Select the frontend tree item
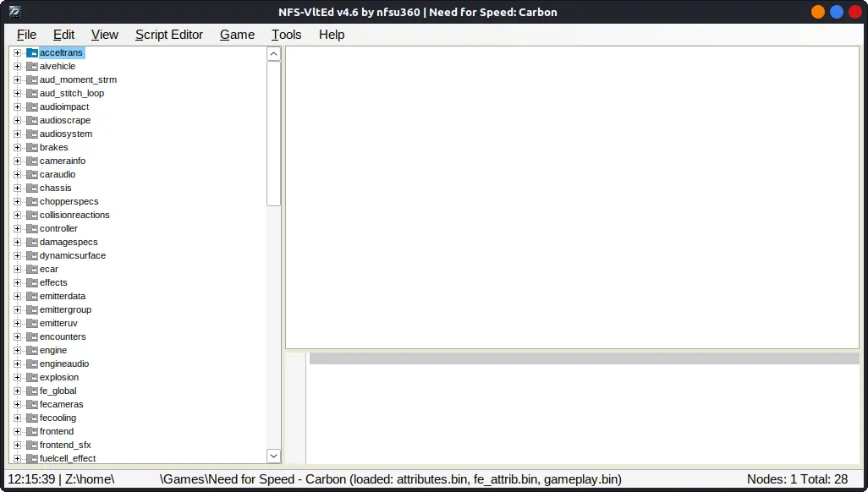Image resolution: width=868 pixels, height=492 pixels. click(57, 432)
